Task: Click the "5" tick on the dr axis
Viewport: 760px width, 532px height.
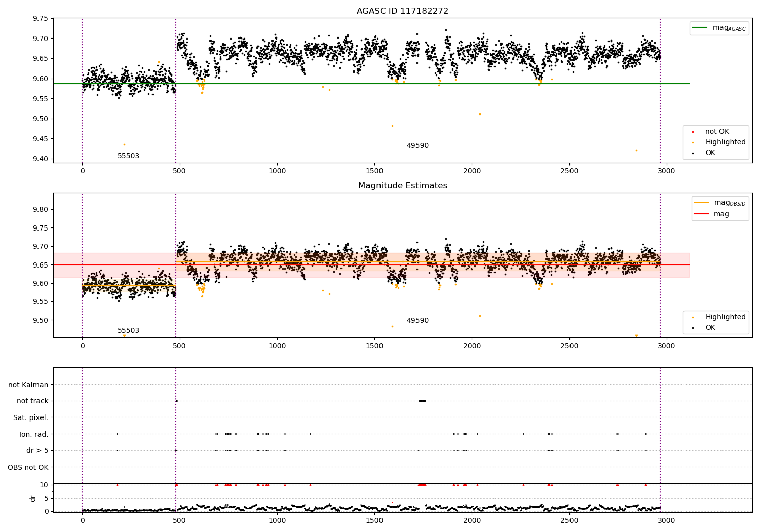Action: point(46,499)
